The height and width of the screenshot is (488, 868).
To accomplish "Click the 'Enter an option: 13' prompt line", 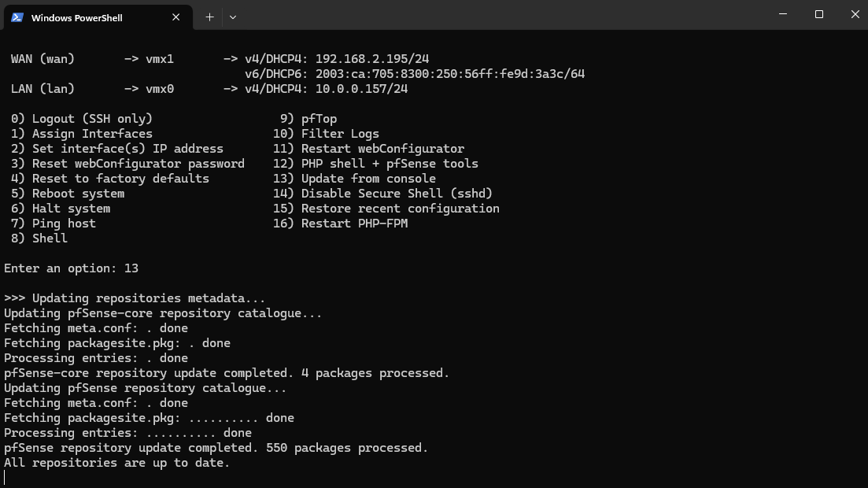I will pos(71,268).
